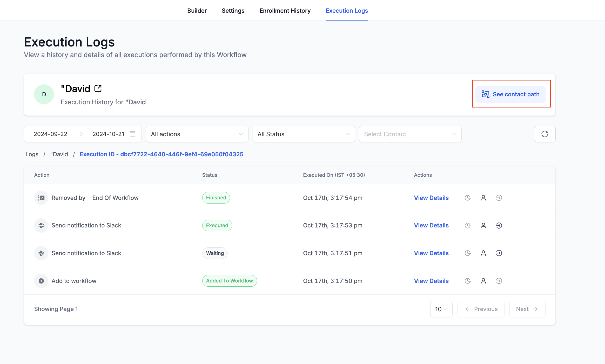
Task: Go to the Settings tab
Action: point(233,11)
